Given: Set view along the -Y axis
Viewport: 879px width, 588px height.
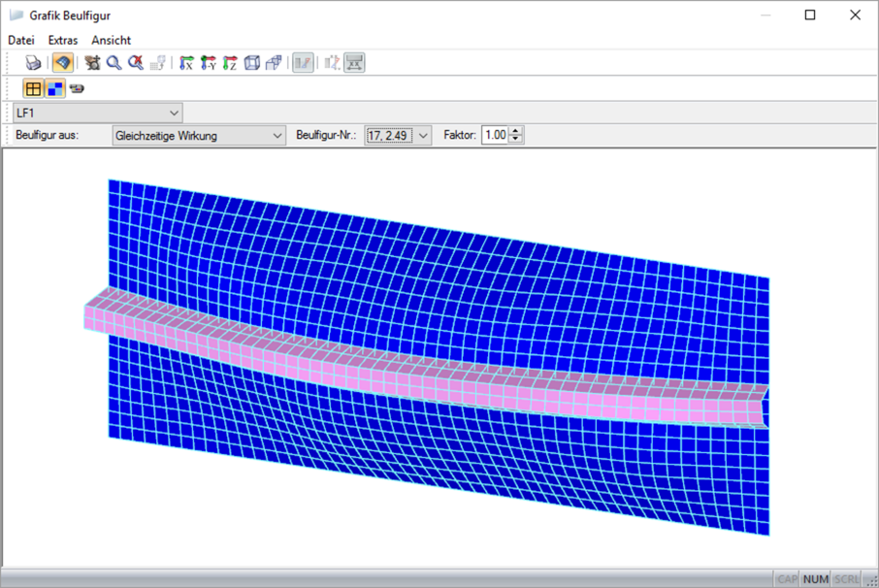Looking at the screenshot, I should 208,63.
